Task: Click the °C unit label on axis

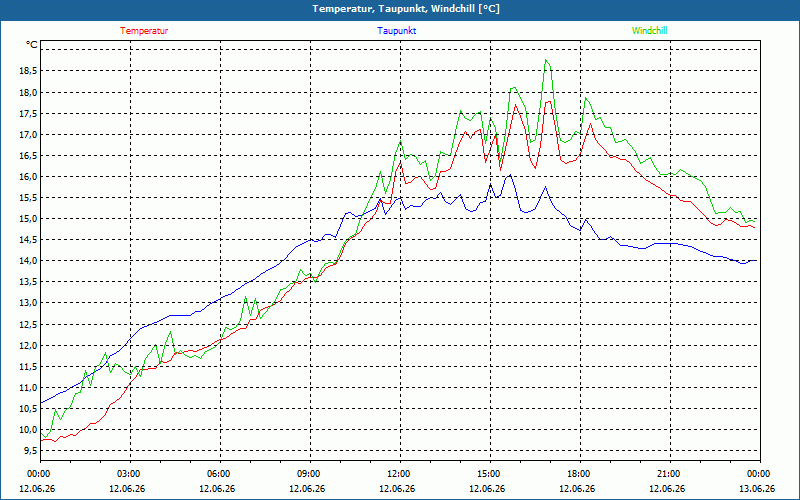Action: coord(32,45)
